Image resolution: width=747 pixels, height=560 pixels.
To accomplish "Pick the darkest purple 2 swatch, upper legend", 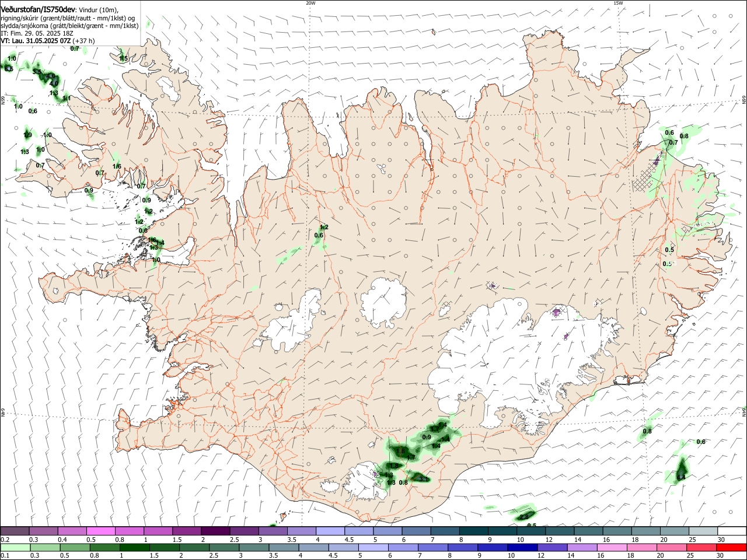I will pos(215,531).
